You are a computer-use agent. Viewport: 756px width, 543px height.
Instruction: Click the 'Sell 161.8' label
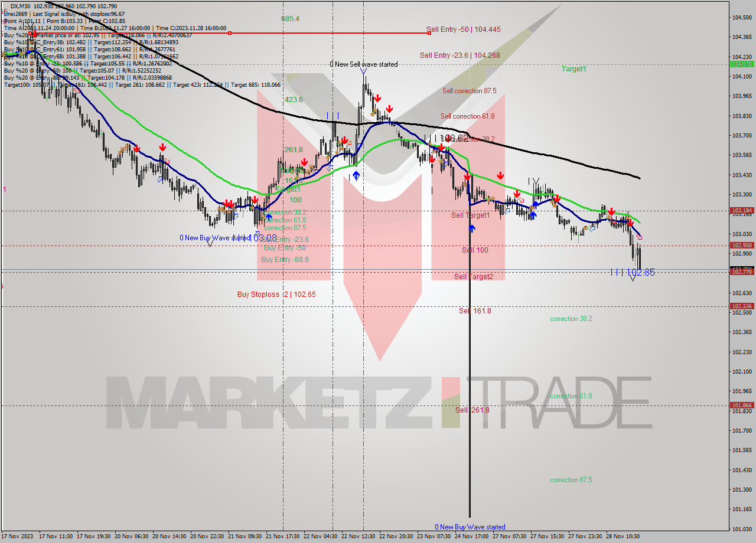coord(475,311)
